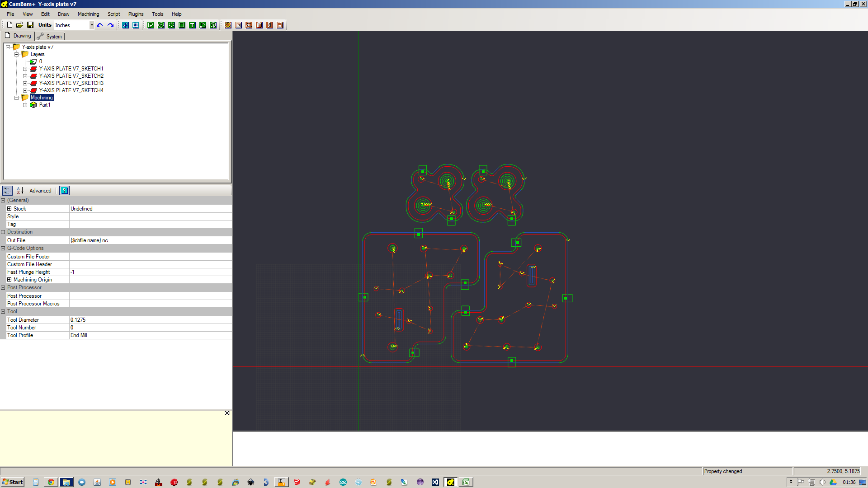The height and width of the screenshot is (488, 868).
Task: Click the open file icon in toolbar
Action: [20, 24]
